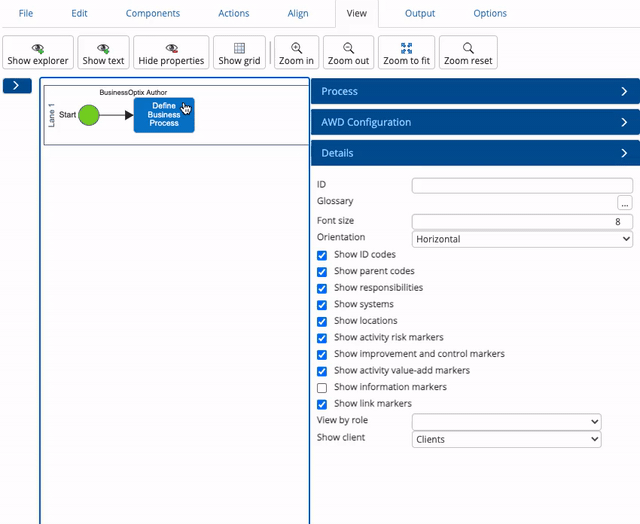Click the Hide properties icon
640x524 pixels.
pyautogui.click(x=171, y=47)
